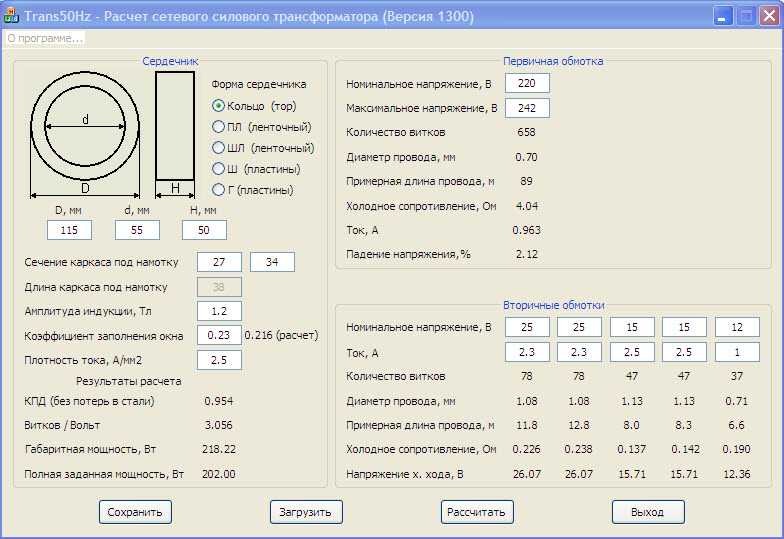This screenshot has height=539, width=784.
Task: Click frame section field showing 27
Action: click(x=220, y=262)
